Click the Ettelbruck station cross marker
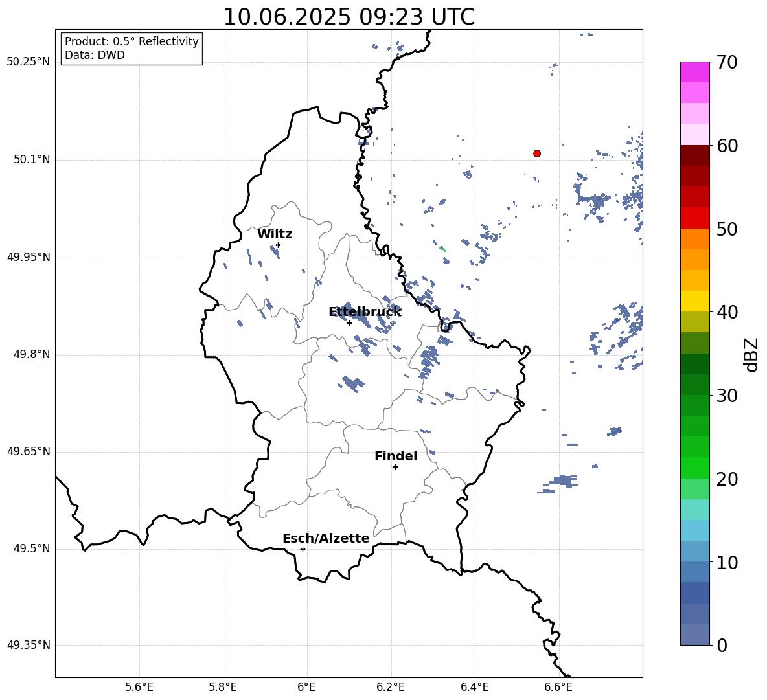The image size is (767, 700). click(x=349, y=322)
